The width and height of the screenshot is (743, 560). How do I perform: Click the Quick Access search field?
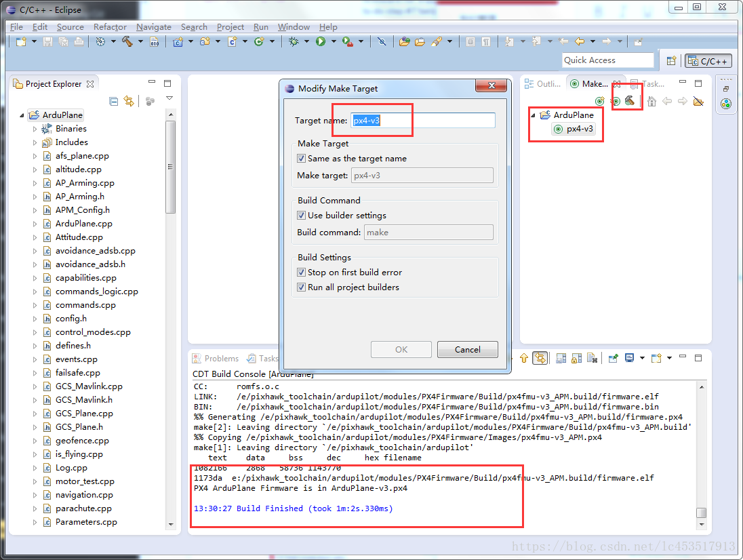tap(608, 60)
